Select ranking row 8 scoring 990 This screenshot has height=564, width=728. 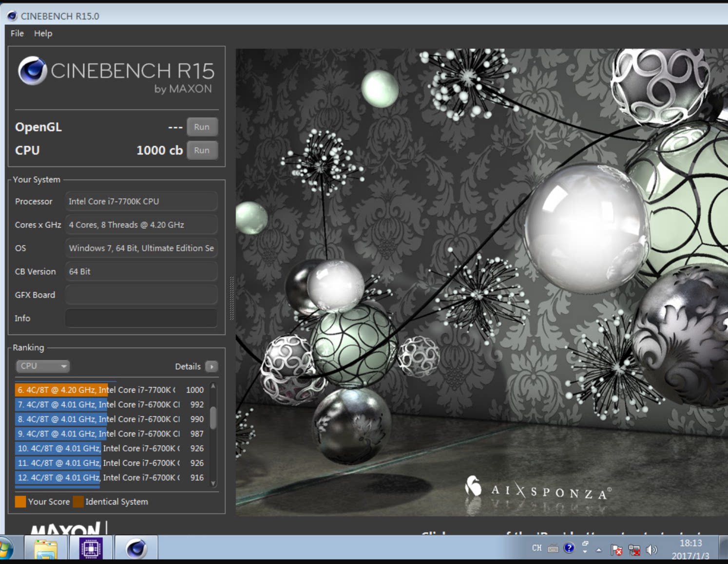point(111,419)
